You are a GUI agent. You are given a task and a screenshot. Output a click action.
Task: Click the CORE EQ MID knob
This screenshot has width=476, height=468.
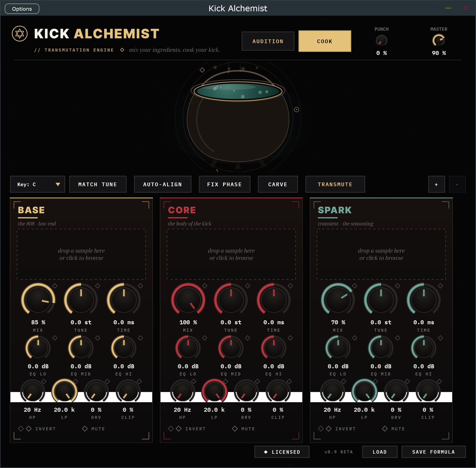pos(231,348)
